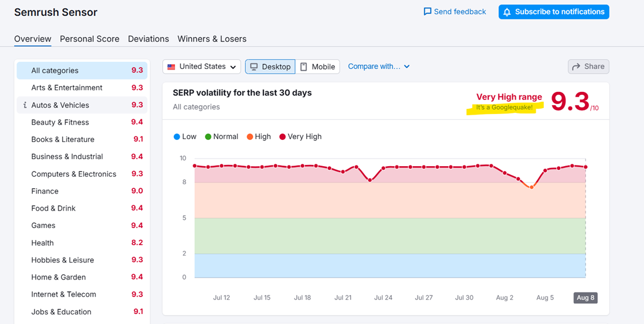The height and width of the screenshot is (324, 644).
Task: Click the Send feedback link
Action: [455, 12]
